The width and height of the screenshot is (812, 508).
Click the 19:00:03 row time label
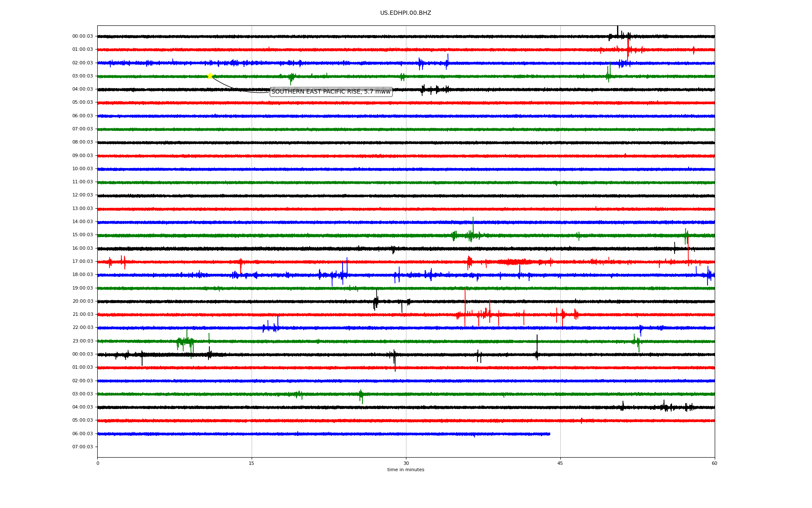[82, 288]
